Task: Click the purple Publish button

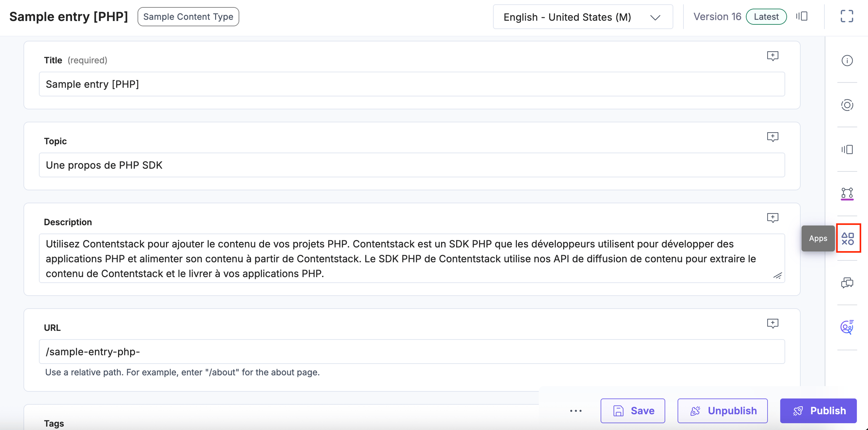Action: 818,411
